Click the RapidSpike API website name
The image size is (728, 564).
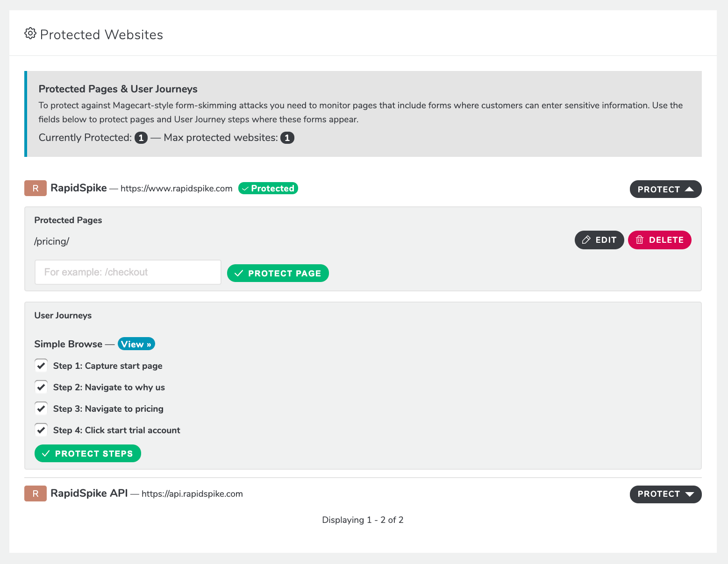(89, 493)
